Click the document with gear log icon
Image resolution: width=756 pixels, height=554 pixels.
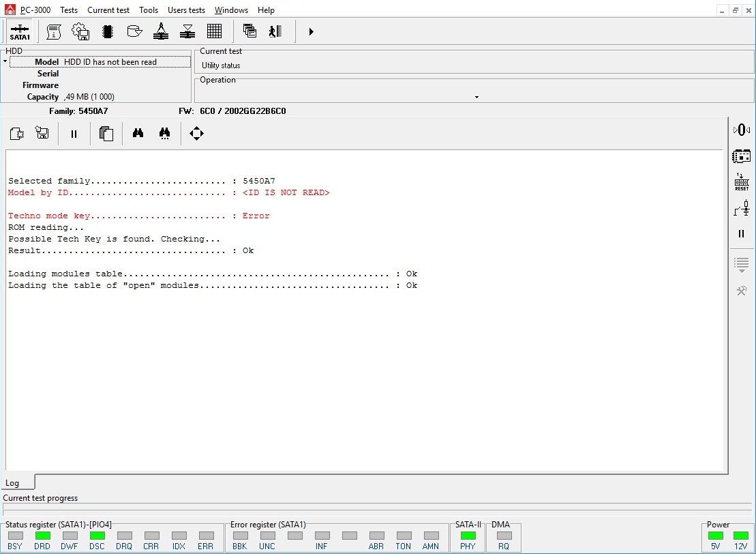(17, 134)
